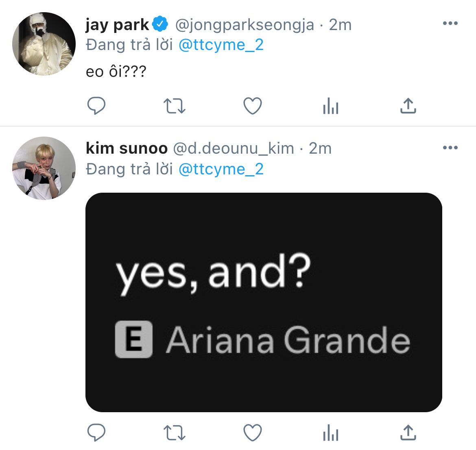The image size is (476, 450).
Task: Retweet jay park's tweet
Action: click(174, 106)
